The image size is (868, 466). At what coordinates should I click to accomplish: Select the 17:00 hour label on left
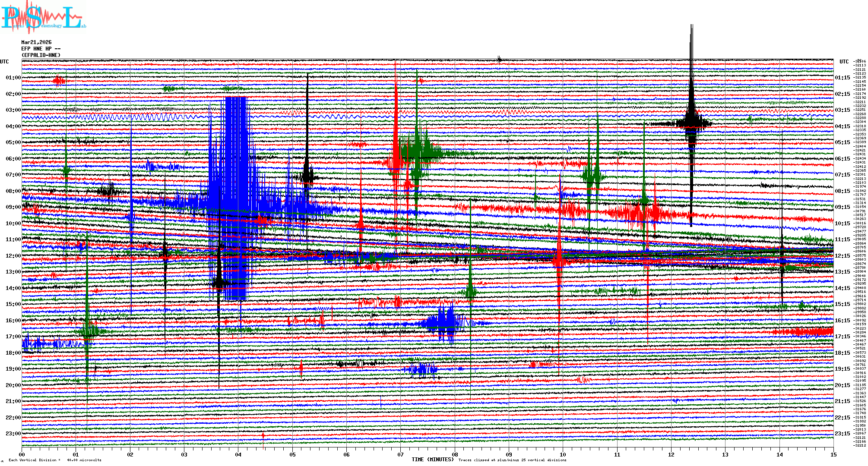tap(13, 337)
